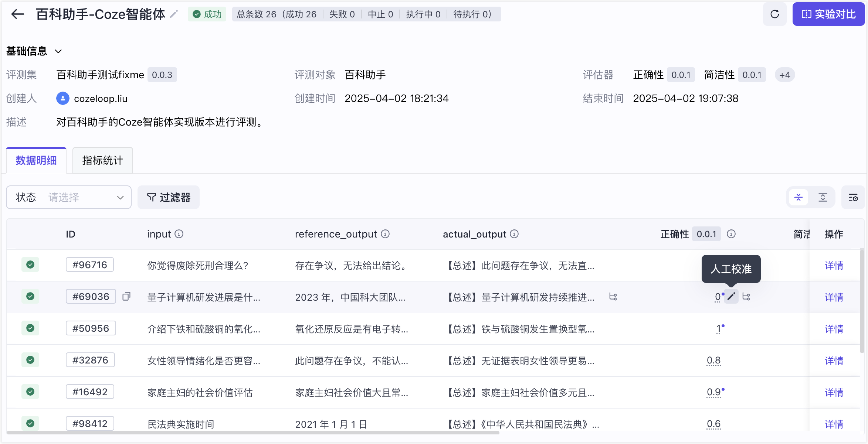Click manual calibration pencil icon
This screenshot has width=868, height=444.
731,296
